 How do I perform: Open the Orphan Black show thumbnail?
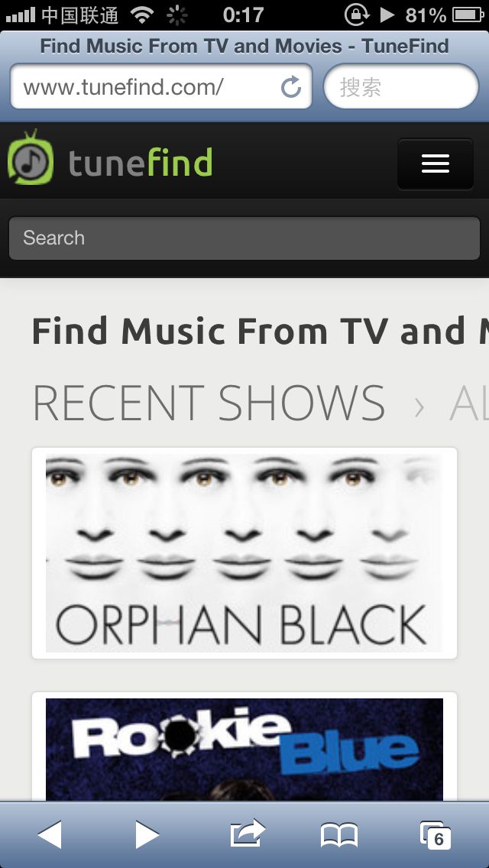click(244, 553)
